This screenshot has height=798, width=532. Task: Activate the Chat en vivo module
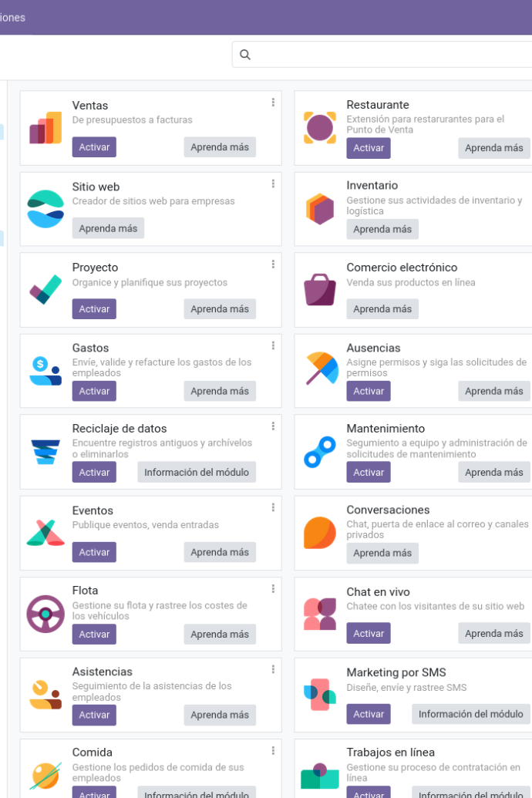point(369,634)
